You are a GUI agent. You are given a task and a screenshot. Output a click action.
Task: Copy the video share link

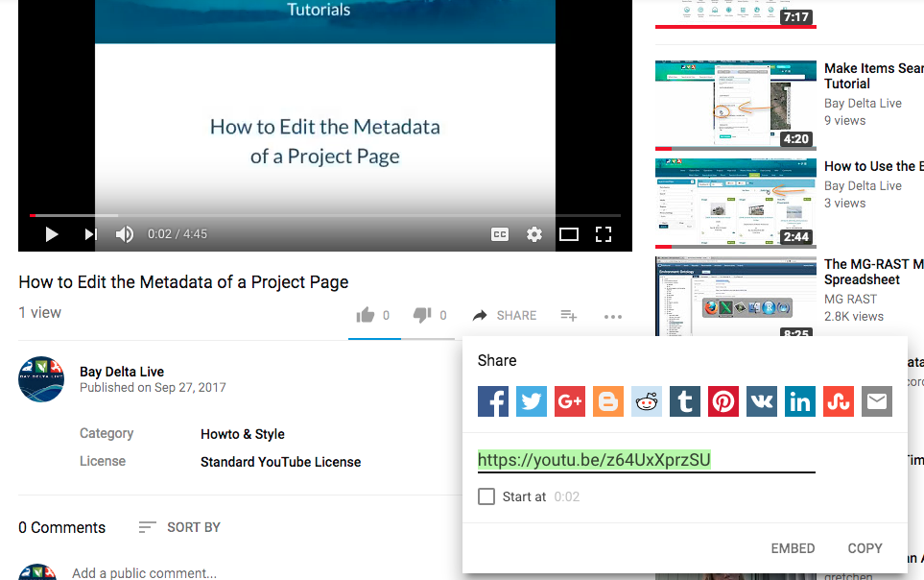(x=865, y=548)
